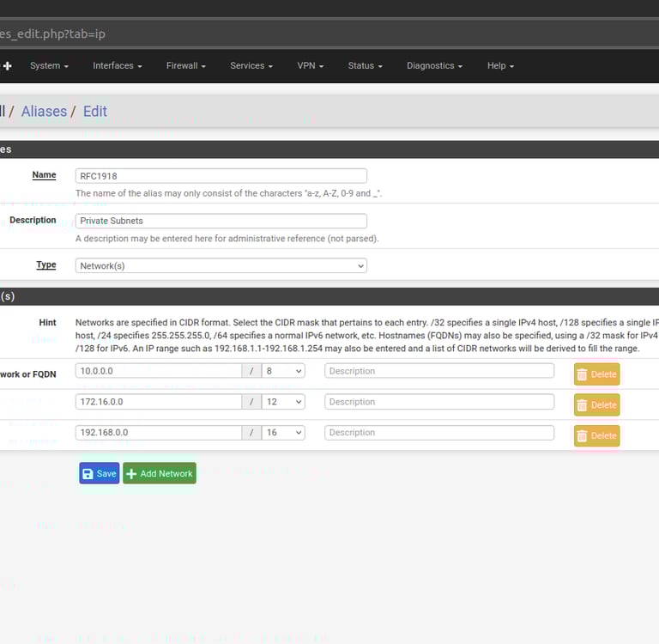The height and width of the screenshot is (644, 659).
Task: Click the Description field for 192.168.0.0 row
Action: 439,433
